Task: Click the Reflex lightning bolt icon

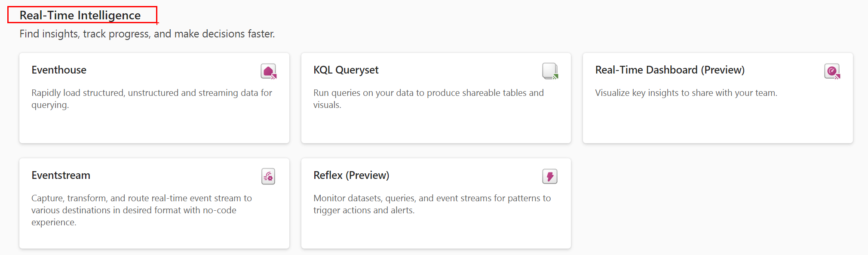Action: (550, 176)
